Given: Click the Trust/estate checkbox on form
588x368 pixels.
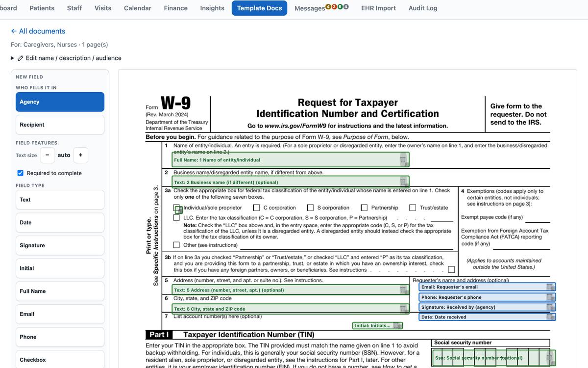Looking at the screenshot, I should 413,208.
